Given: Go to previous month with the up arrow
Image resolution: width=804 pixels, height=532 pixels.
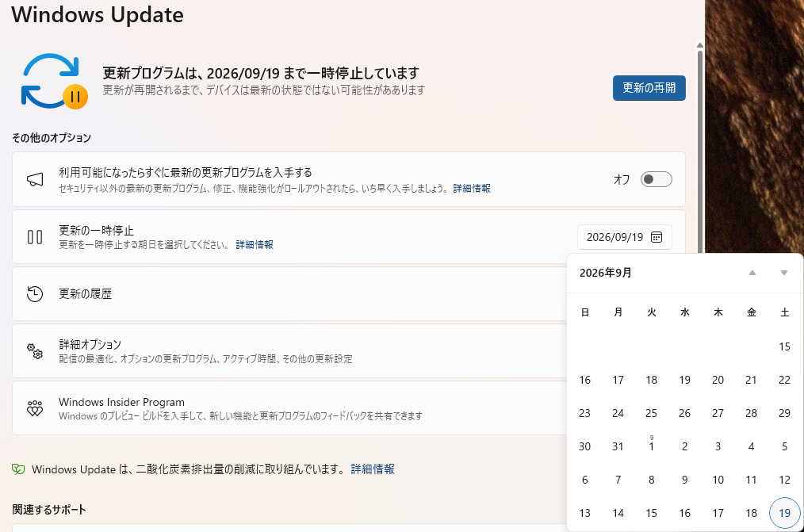Looking at the screenshot, I should pyautogui.click(x=752, y=273).
